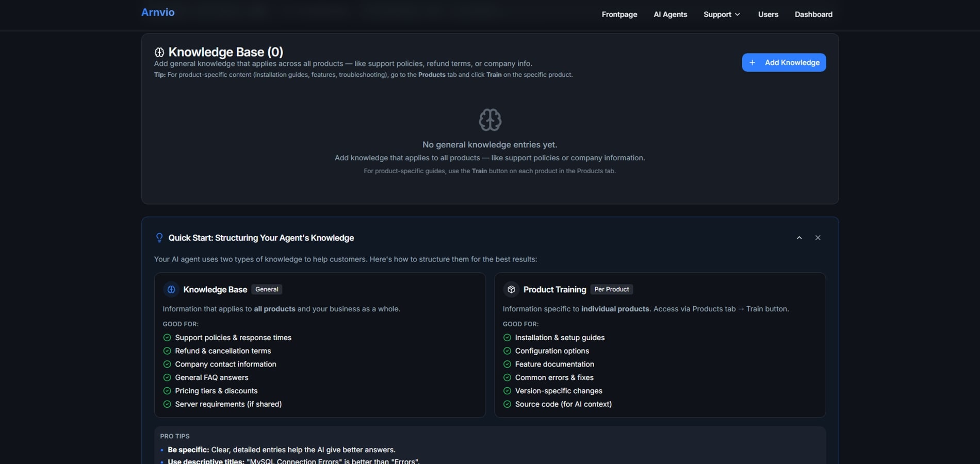Go to AI Agents page

pos(670,14)
